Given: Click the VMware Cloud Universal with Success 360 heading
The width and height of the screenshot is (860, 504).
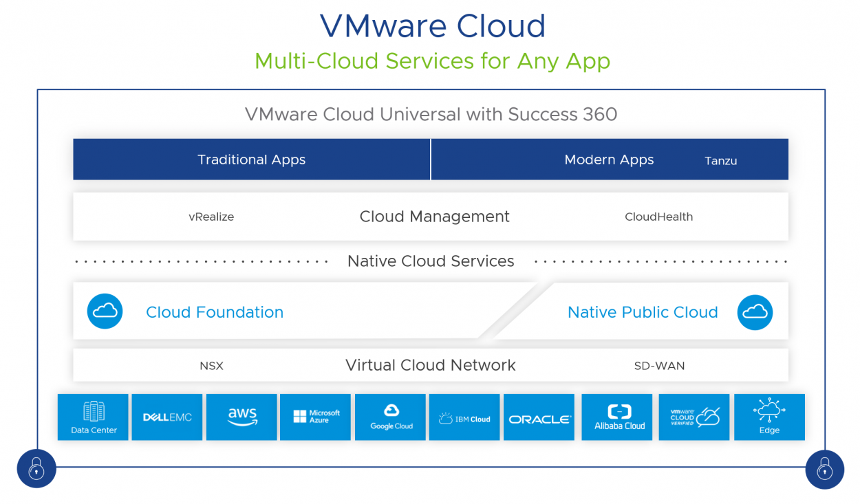Looking at the screenshot, I should 431,113.
